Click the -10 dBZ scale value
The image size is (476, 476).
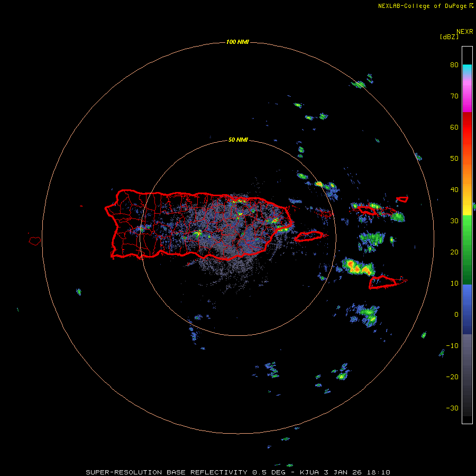click(x=452, y=346)
